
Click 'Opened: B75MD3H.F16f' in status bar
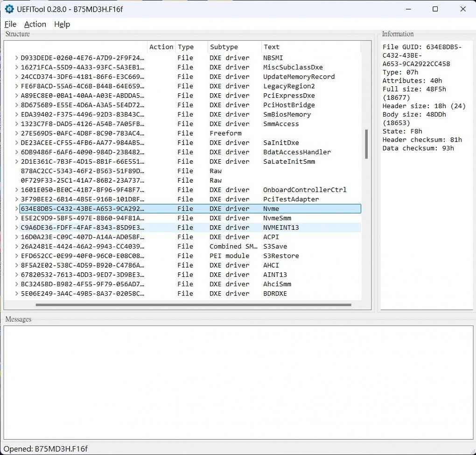tap(46, 448)
